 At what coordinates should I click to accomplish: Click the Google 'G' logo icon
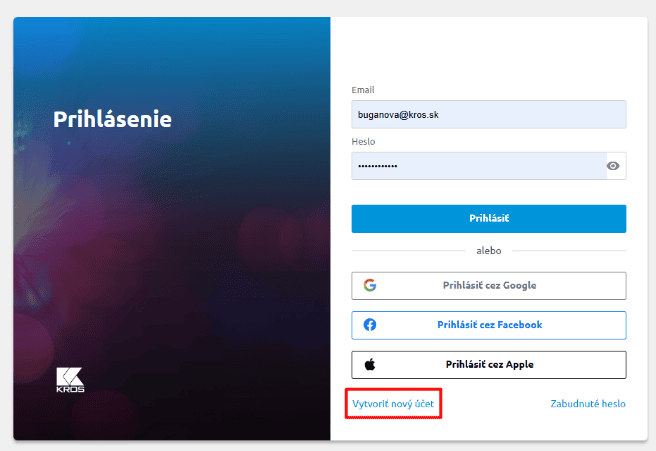tap(370, 285)
